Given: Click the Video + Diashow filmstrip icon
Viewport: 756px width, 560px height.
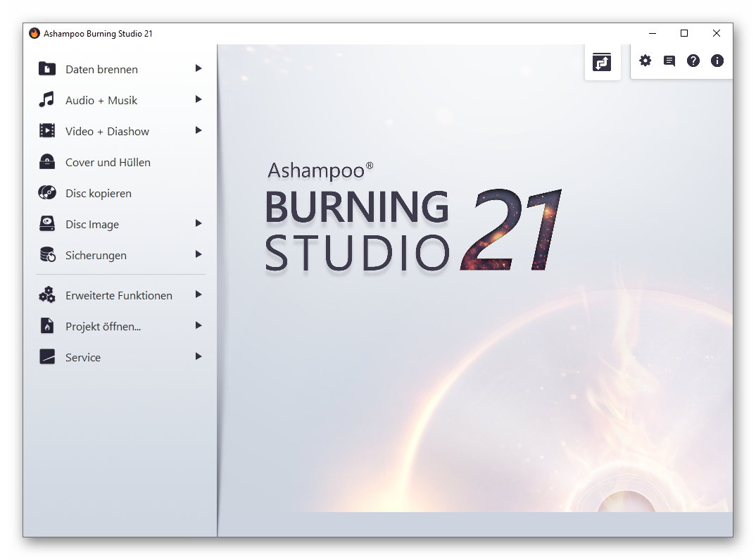Looking at the screenshot, I should pyautogui.click(x=46, y=131).
